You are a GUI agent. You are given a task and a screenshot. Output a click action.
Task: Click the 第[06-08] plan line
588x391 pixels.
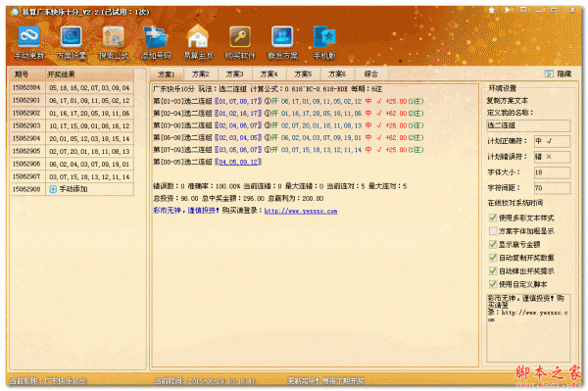tap(288, 137)
